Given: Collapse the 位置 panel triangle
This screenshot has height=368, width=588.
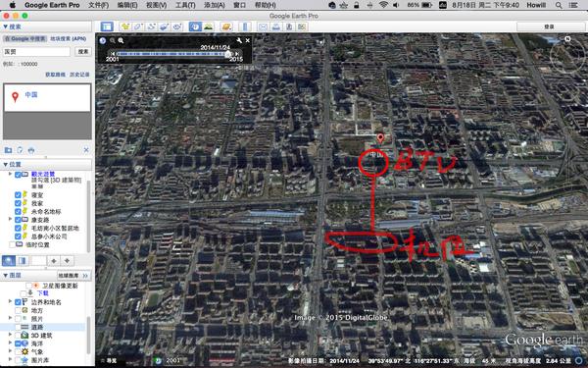Looking at the screenshot, I should coord(5,165).
